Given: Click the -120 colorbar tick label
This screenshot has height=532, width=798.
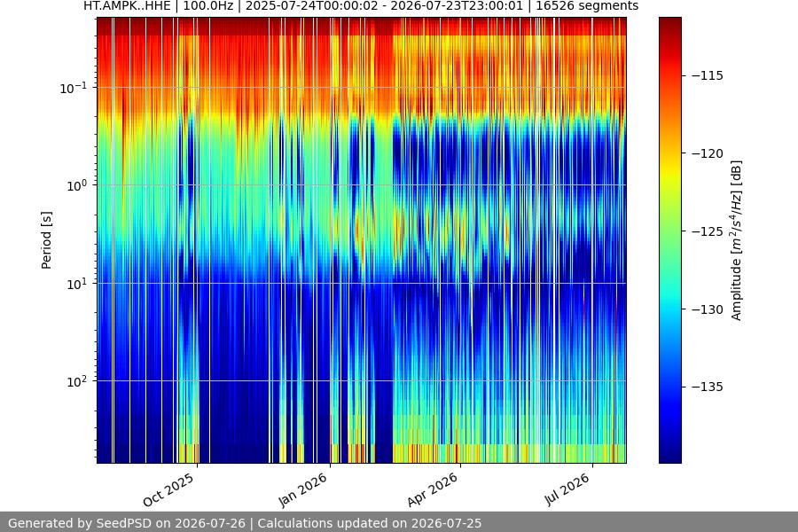Looking at the screenshot, I should tap(708, 153).
